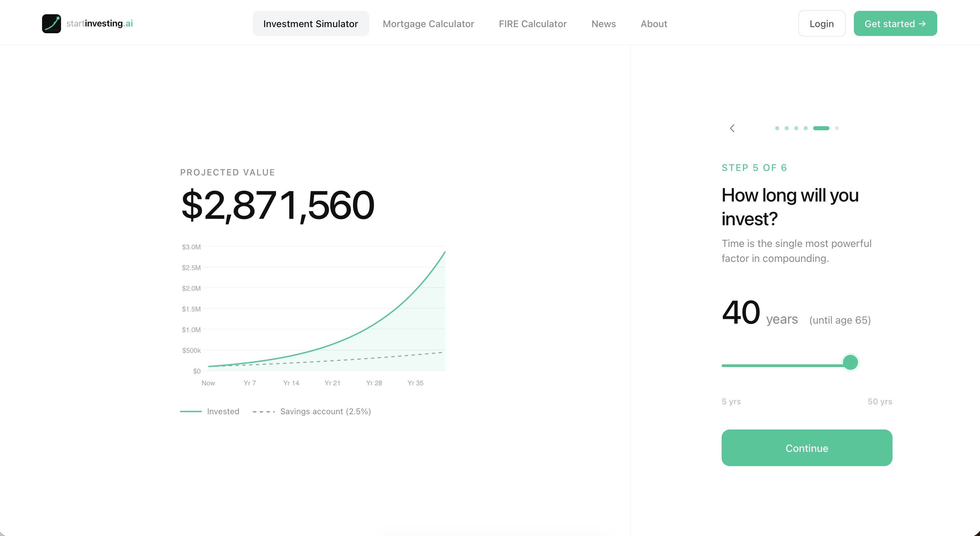The height and width of the screenshot is (536, 980).
Task: Jump to step 3 progress dot
Action: 796,128
